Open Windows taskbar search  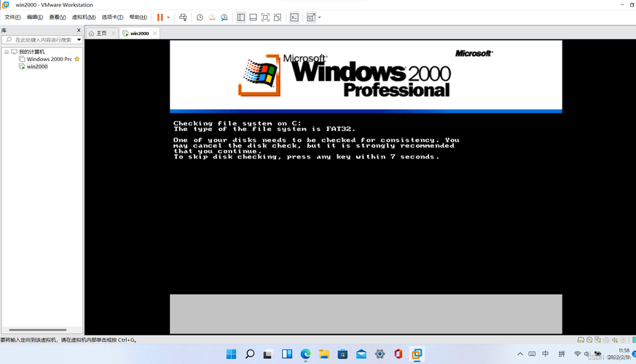click(250, 354)
